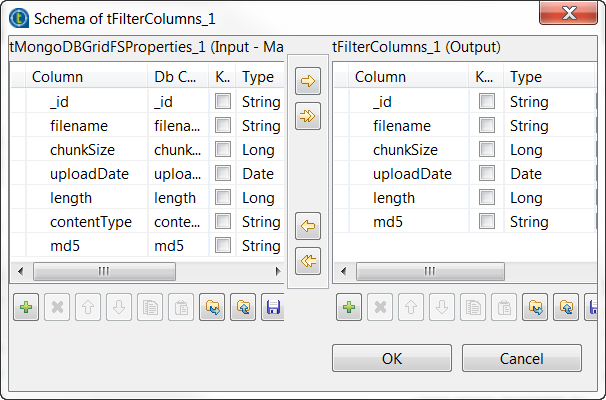606x400 pixels.
Task: Click the input table's horizontal scrollbar thumb
Action: click(x=104, y=271)
